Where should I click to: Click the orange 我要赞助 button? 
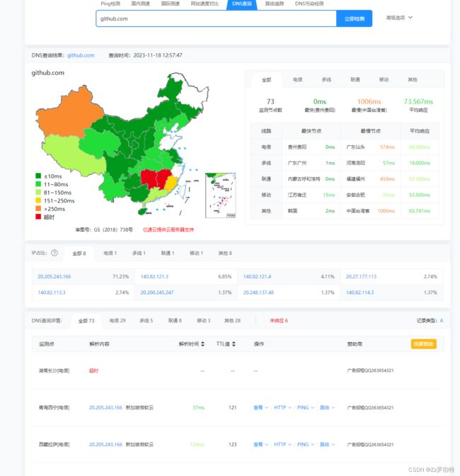coord(424,344)
